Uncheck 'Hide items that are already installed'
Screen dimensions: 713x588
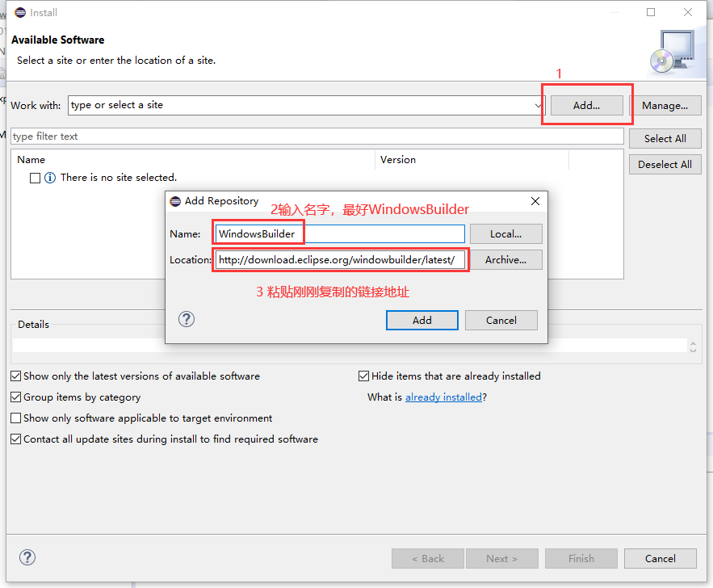[x=363, y=376]
